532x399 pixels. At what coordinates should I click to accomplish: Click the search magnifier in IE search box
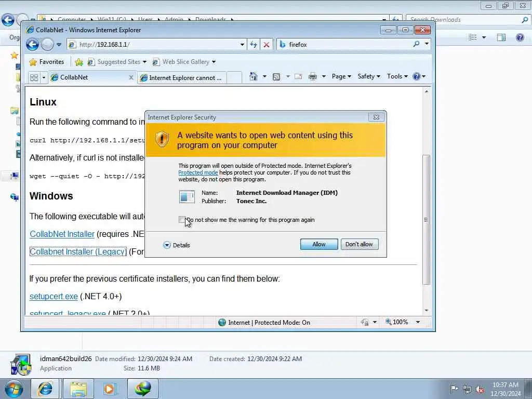pos(416,44)
